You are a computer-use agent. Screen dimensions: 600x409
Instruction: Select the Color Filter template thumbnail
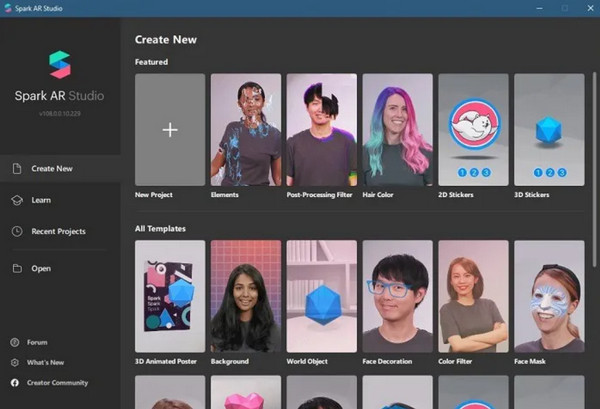[x=473, y=296]
